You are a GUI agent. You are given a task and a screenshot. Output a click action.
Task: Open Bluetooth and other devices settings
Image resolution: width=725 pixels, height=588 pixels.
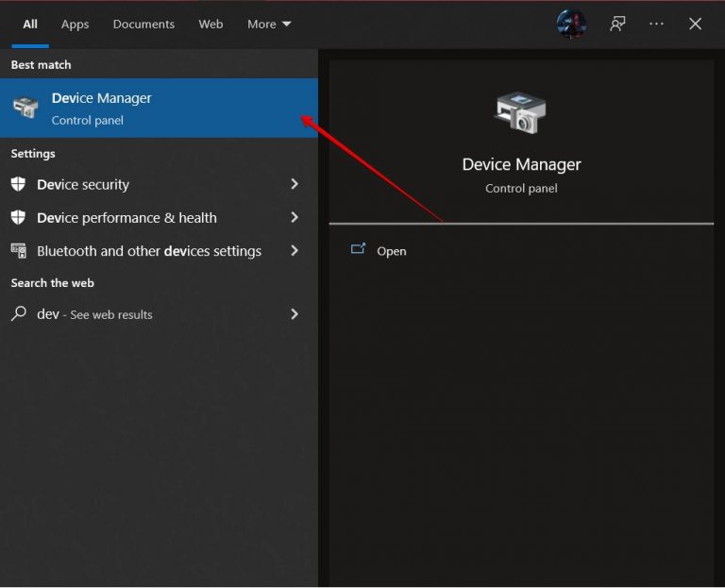click(x=159, y=250)
